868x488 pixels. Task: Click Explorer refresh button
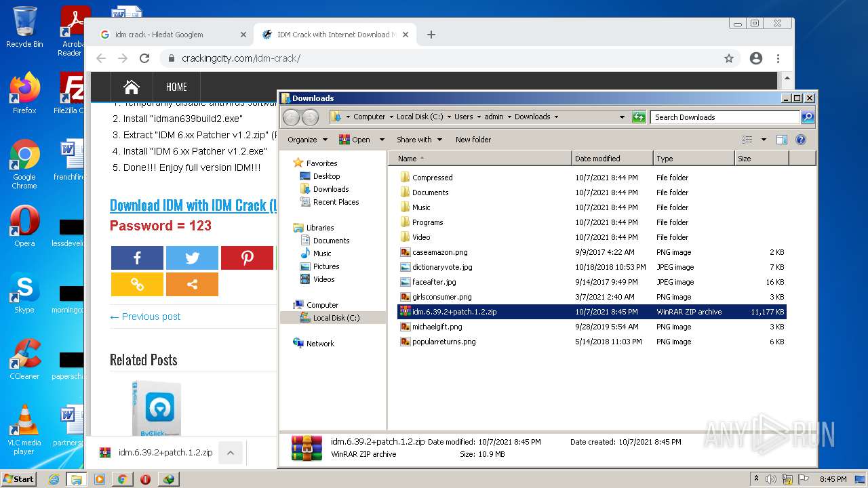(x=639, y=117)
